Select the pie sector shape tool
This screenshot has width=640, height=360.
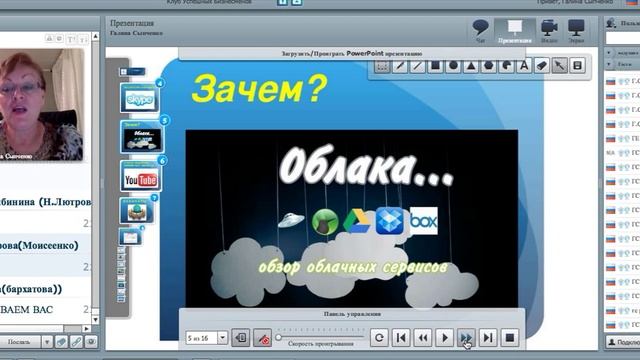[x=507, y=66]
